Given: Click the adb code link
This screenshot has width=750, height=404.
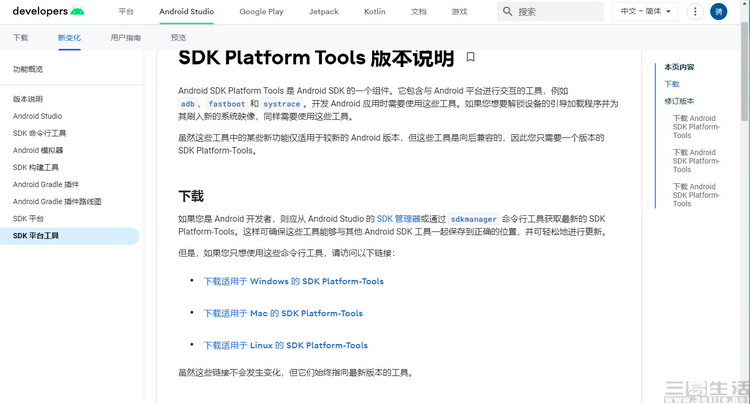Looking at the screenshot, I should coord(188,104).
